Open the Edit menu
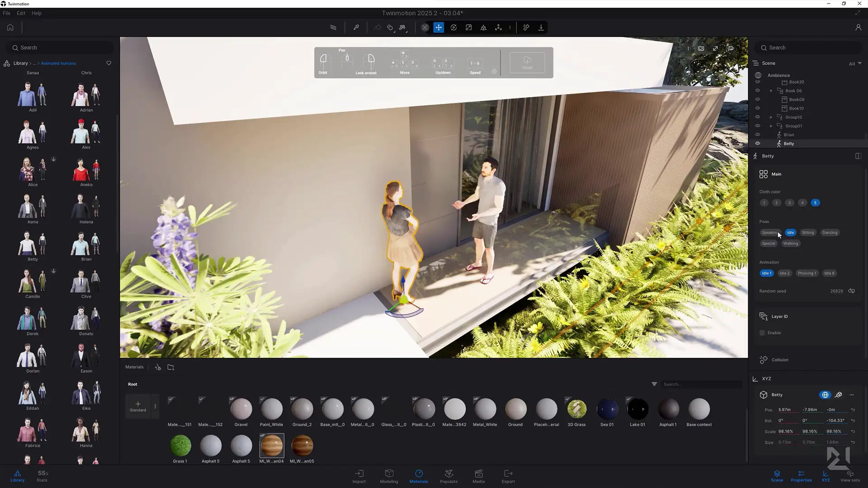The width and height of the screenshot is (868, 488). tap(21, 13)
